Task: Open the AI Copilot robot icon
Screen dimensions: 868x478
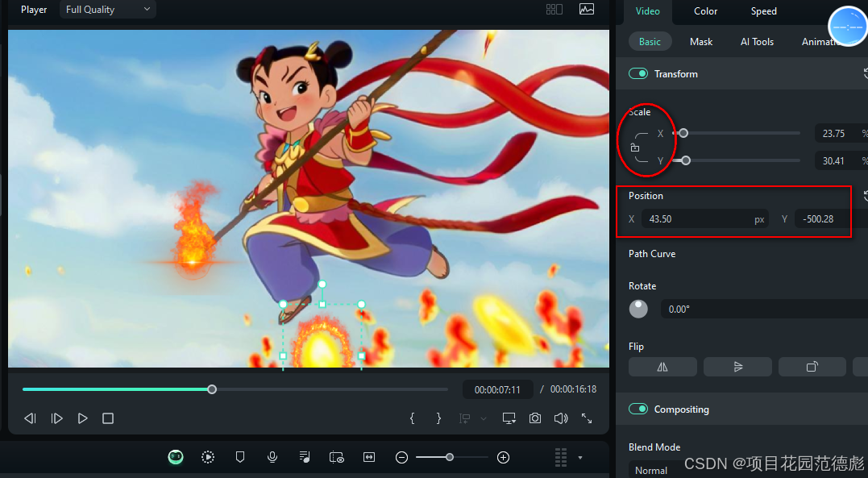Action: tap(176, 457)
